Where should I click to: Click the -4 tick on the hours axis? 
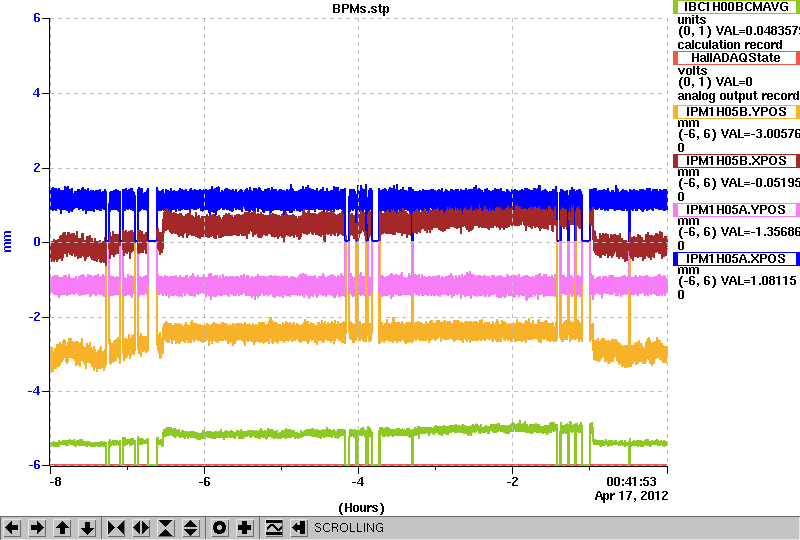tap(358, 482)
